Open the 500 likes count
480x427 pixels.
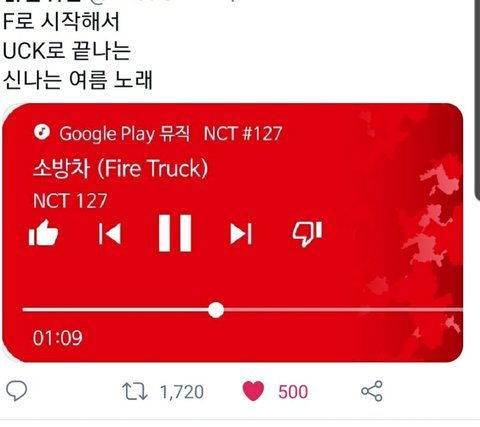click(293, 392)
